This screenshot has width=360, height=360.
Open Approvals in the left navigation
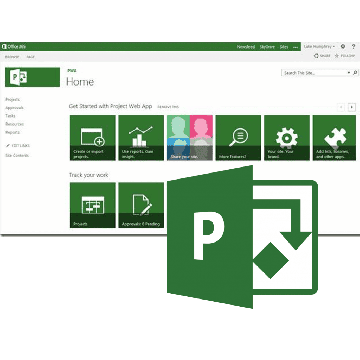click(14, 108)
